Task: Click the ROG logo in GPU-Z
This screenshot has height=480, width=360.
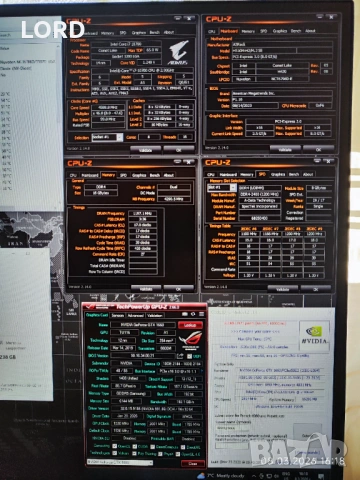Action: coord(190,340)
